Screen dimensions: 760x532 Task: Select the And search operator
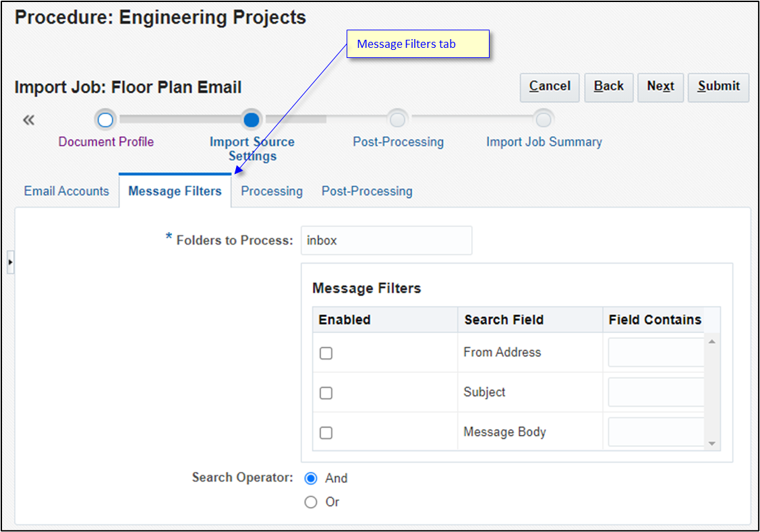(x=311, y=478)
